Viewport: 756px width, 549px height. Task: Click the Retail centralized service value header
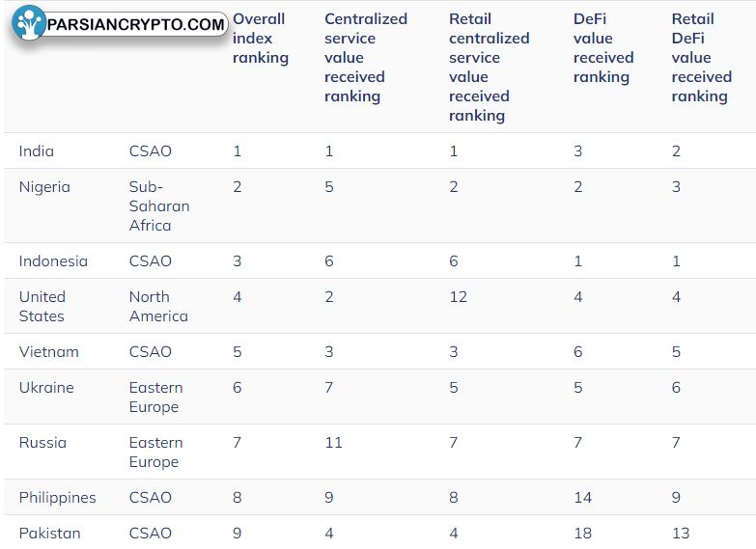tap(489, 67)
